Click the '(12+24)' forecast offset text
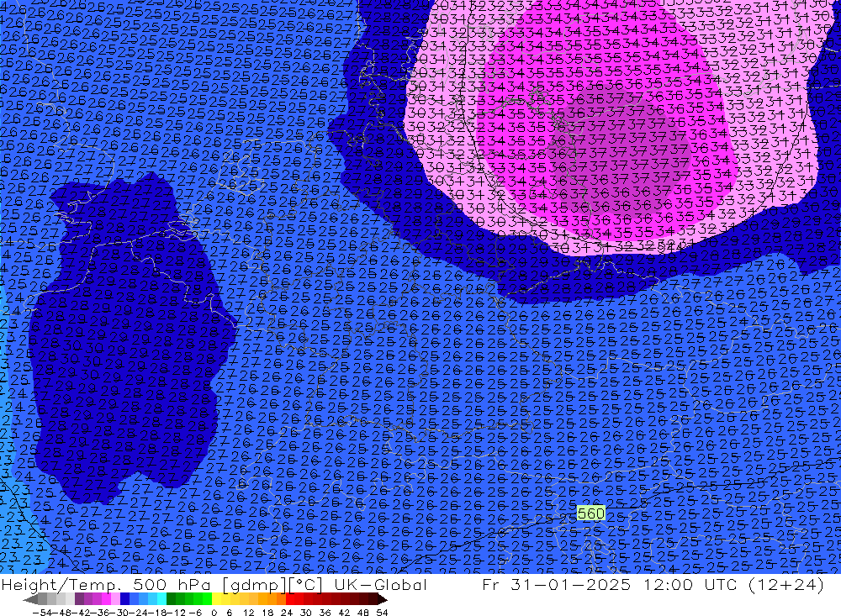Image resolution: width=841 pixels, height=616 pixels. coord(787,585)
